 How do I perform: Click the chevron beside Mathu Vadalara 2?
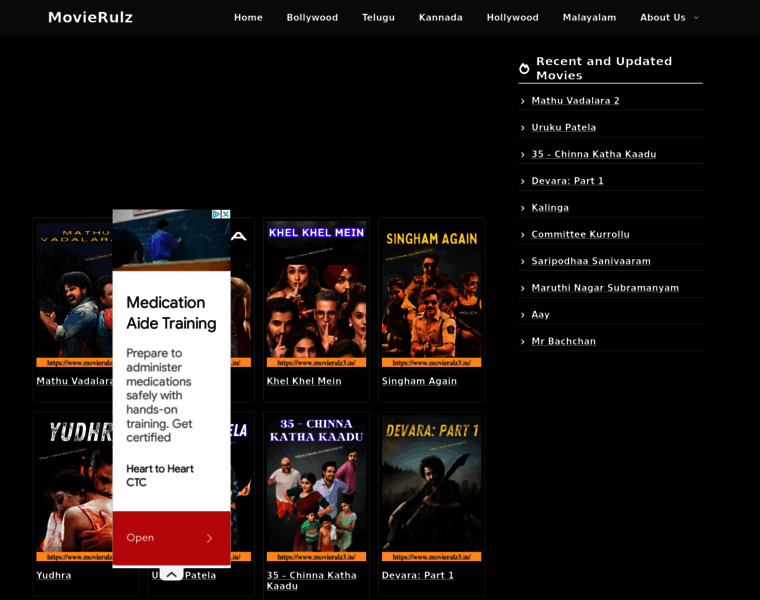(522, 101)
